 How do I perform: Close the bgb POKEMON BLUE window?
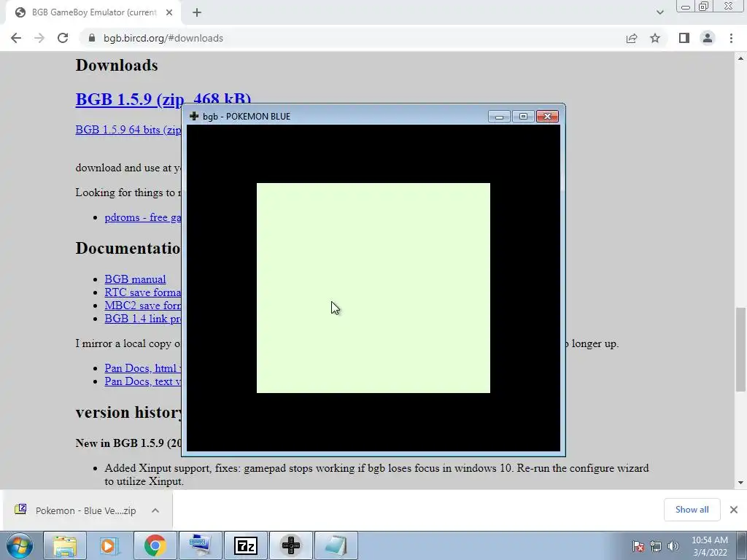(547, 116)
